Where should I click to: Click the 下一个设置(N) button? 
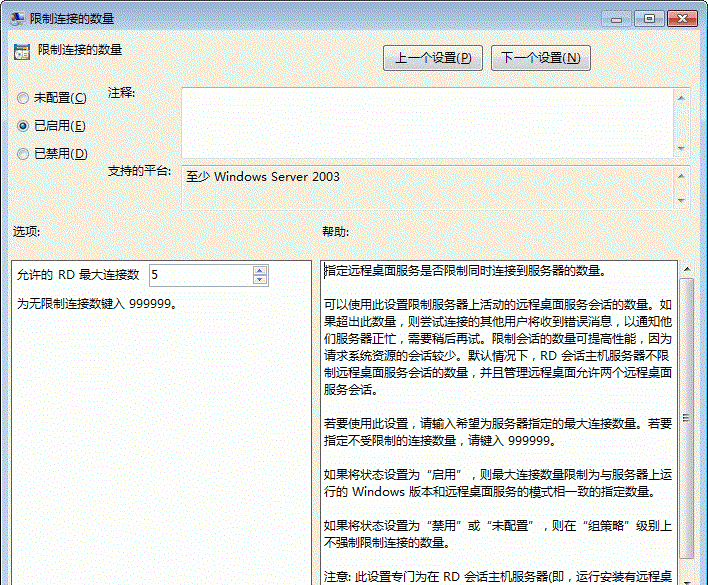pyautogui.click(x=540, y=58)
